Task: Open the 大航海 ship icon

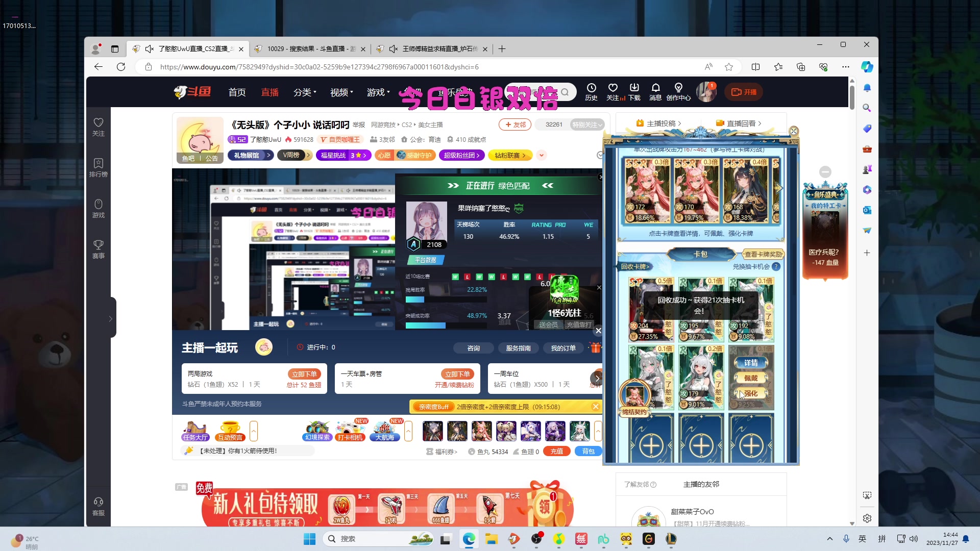Action: coord(385,431)
